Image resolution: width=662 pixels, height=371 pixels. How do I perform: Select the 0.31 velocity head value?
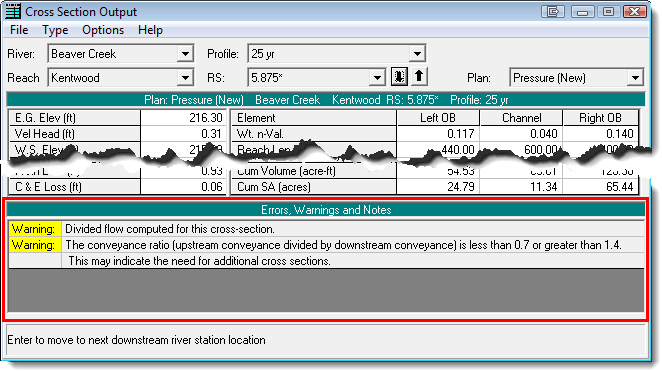184,134
